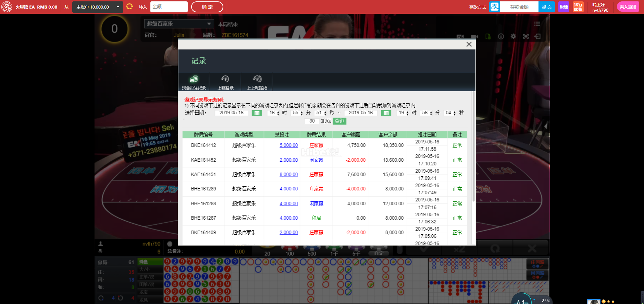Viewport: 644px width, 304px height.
Task: Open the start date calendar picker
Action: 257,113
